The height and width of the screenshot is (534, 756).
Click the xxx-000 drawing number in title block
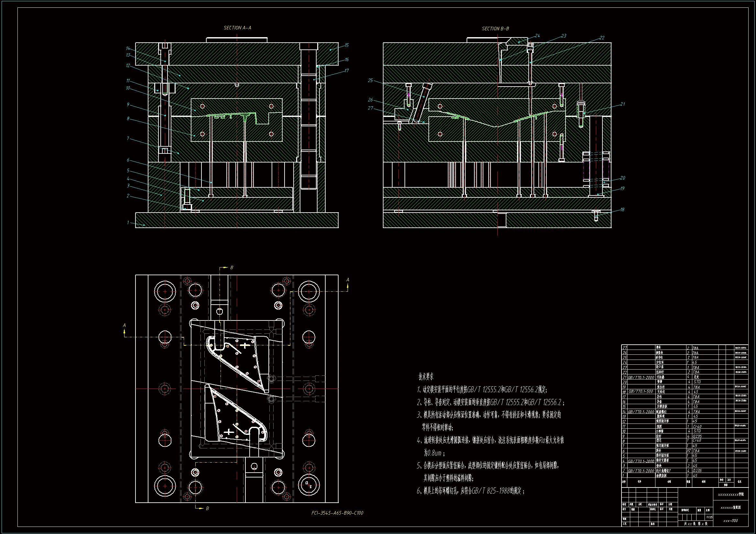coord(730,521)
